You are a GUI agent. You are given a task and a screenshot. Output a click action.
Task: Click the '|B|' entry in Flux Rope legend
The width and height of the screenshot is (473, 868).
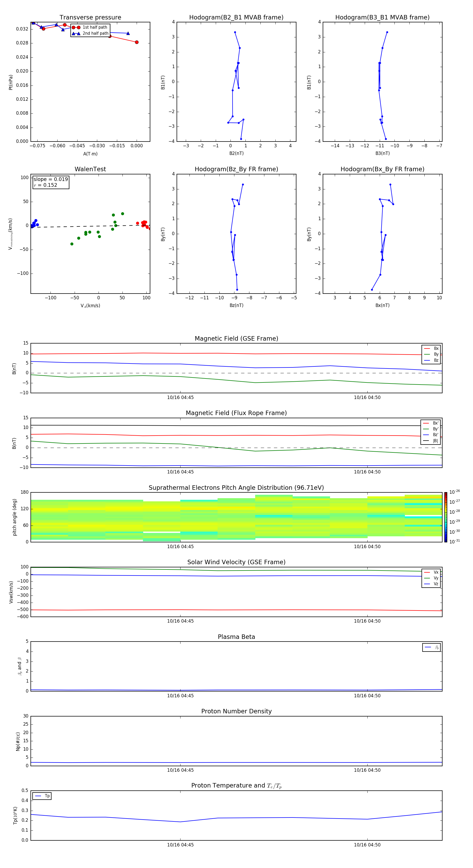click(x=431, y=441)
